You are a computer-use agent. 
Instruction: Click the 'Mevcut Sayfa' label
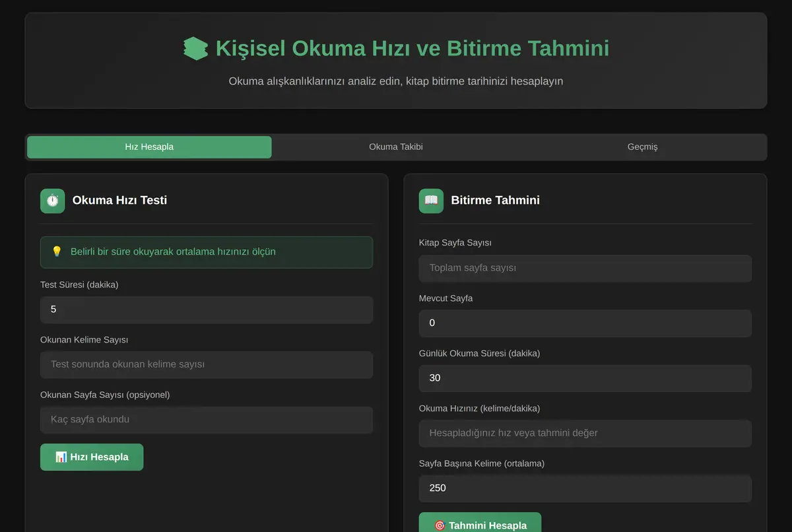(x=445, y=298)
